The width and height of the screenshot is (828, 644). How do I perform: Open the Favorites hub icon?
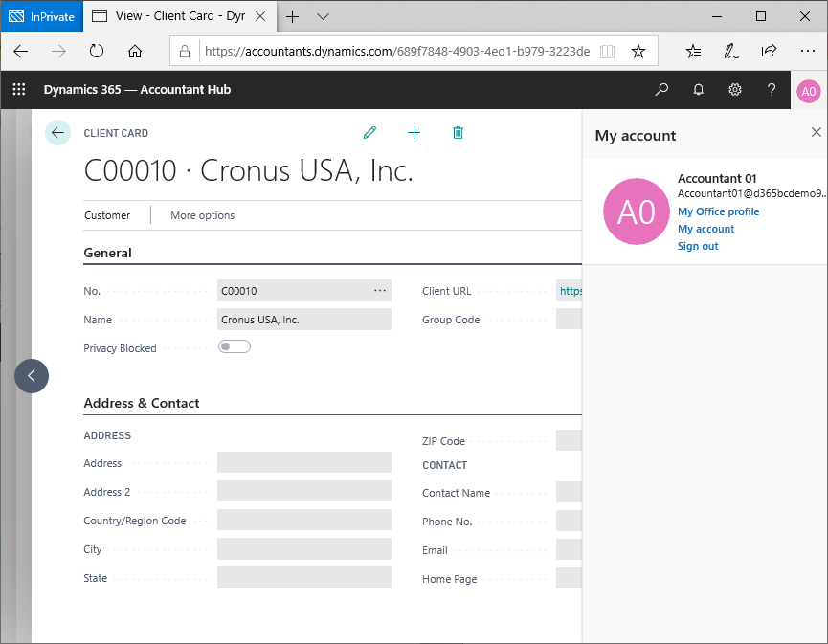coord(693,52)
